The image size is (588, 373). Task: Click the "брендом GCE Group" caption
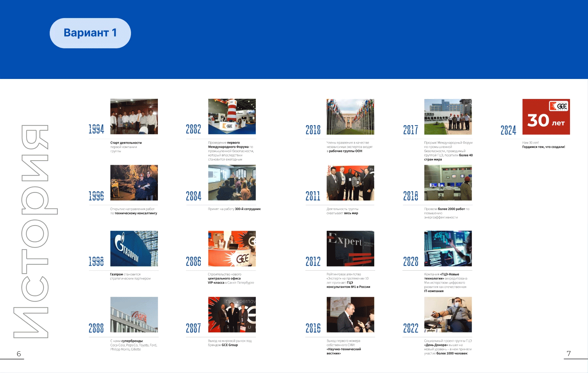(230, 343)
